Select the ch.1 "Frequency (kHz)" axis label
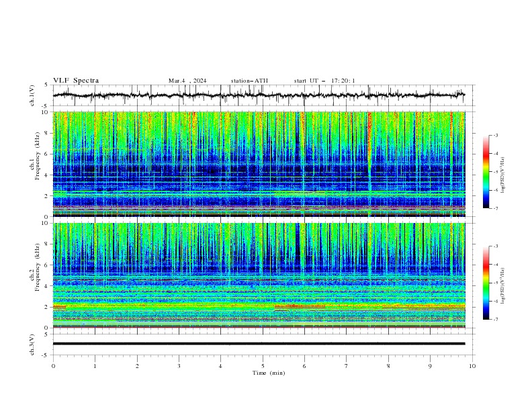The height and width of the screenshot is (411, 532). tap(38, 156)
